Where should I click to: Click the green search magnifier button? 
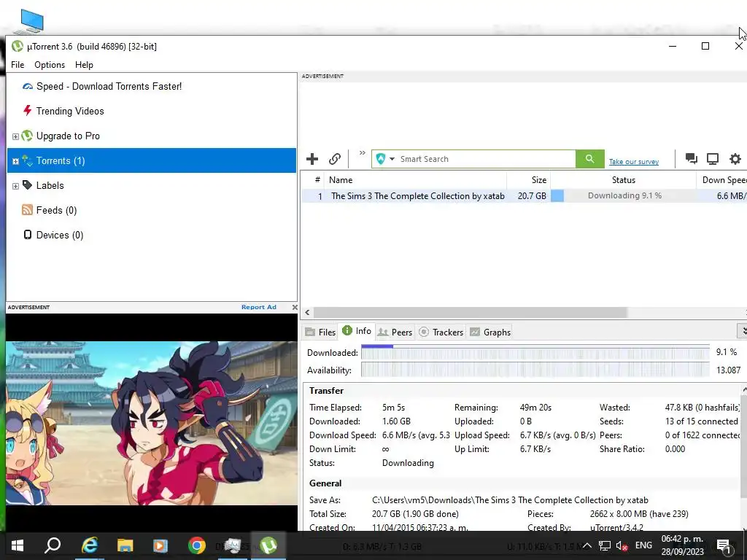[x=589, y=158]
